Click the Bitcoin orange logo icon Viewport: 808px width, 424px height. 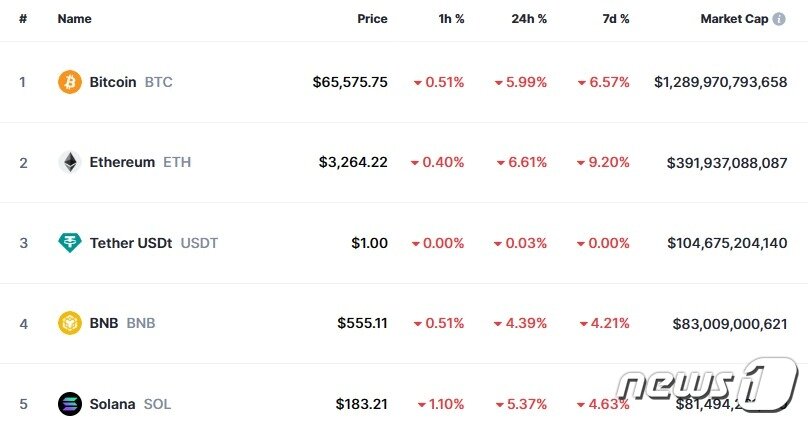(x=70, y=82)
